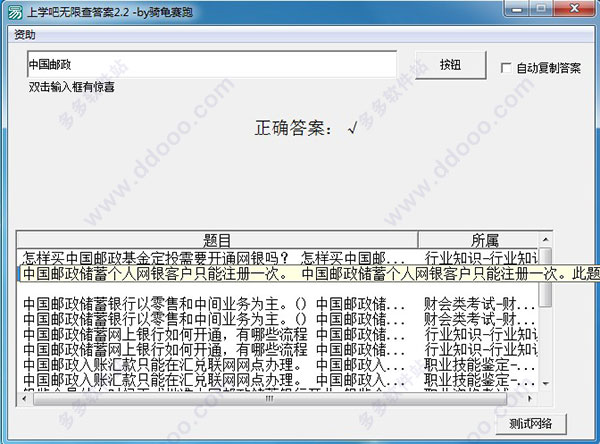Screen dimensions: 600x444
Task: Click the vertical scrollbar thumb
Action: click(x=546, y=277)
